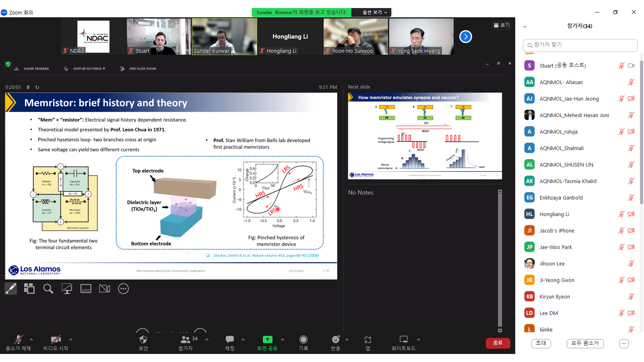Viewport: 644px width, 362px height.
Task: Click Yong Seok Hwang's video thumbnail
Action: 421,37
